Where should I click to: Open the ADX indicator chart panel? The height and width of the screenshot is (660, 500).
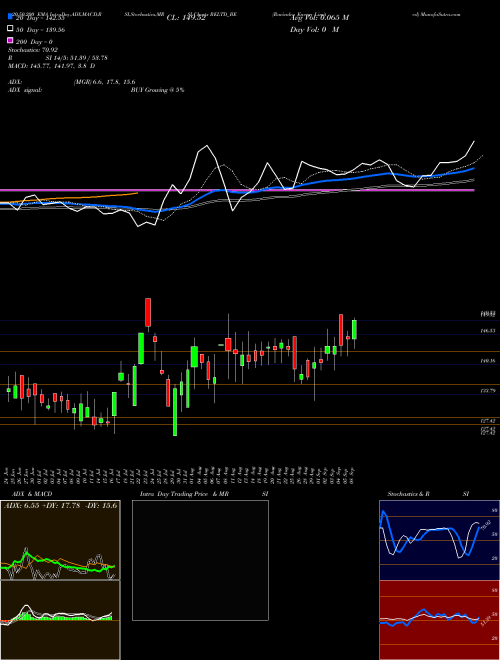[x=60, y=540]
